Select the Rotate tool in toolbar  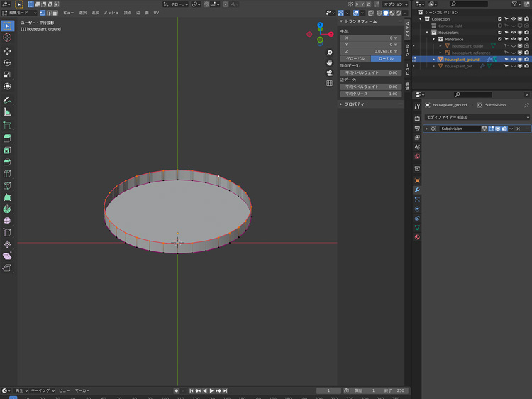7,62
